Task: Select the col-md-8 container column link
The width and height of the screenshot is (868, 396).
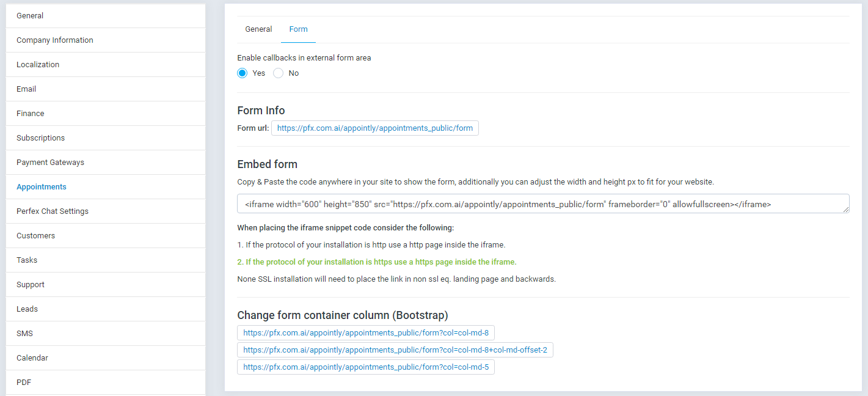Action: point(366,332)
